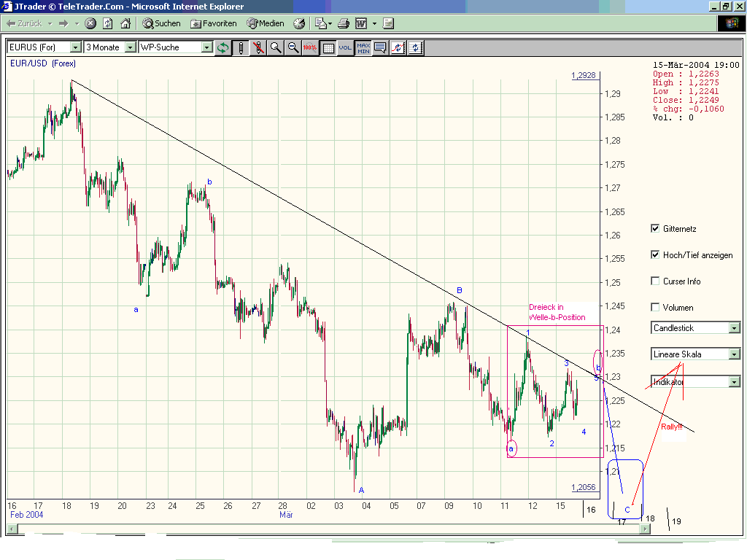
Task: Enable the Curser Info checkbox
Action: coord(655,281)
